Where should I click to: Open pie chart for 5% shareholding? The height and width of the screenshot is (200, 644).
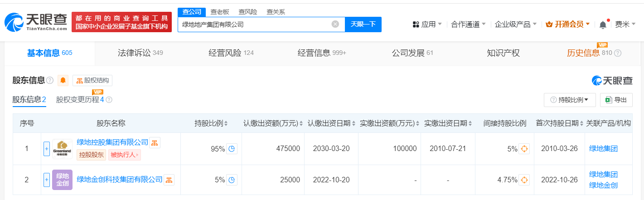[x=232, y=180]
